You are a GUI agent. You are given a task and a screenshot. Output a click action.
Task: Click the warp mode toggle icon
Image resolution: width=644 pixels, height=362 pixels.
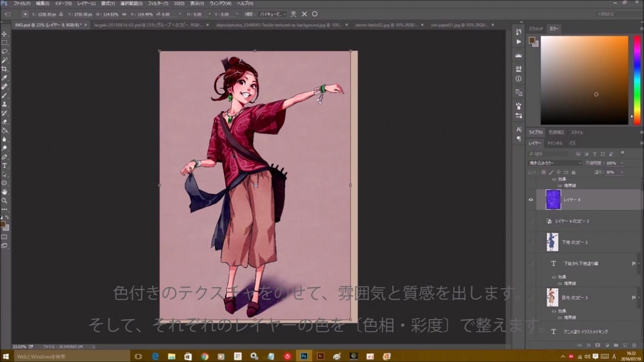293,14
